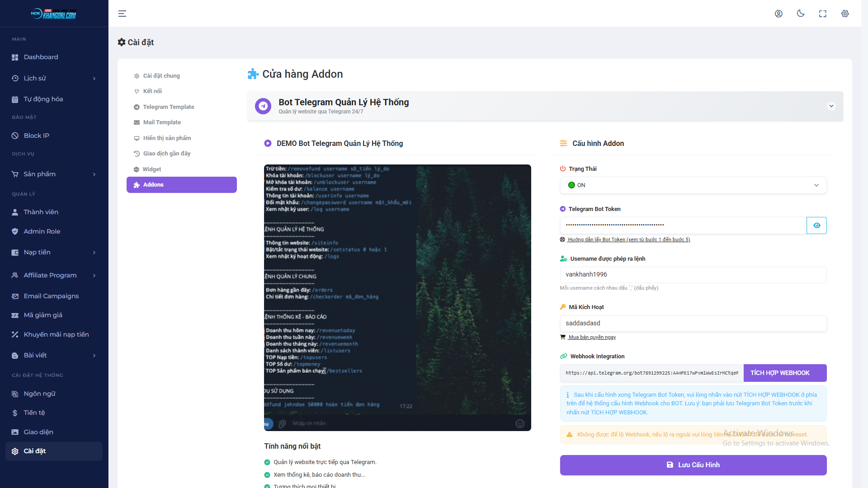Click the emoji icon in the chat demo
The height and width of the screenshot is (488, 868).
[519, 423]
